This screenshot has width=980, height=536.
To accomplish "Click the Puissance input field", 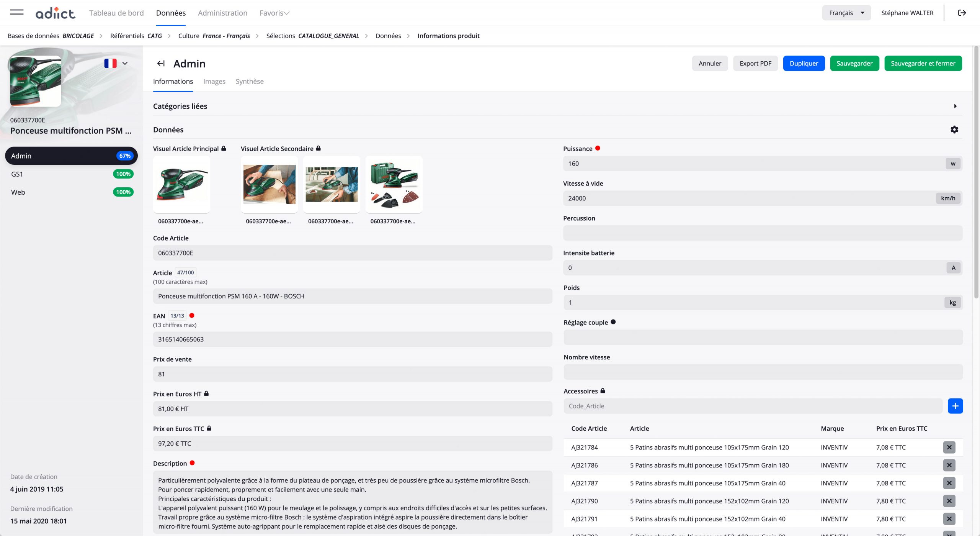I will (763, 164).
